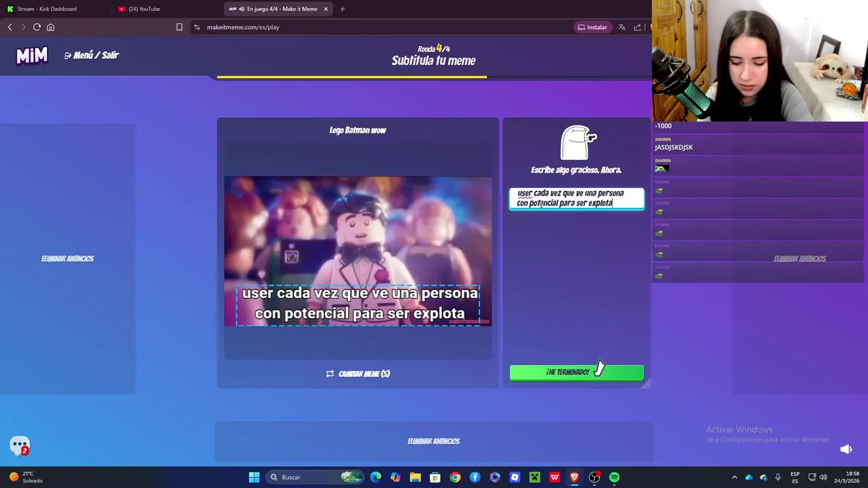Open Microsoft Store from the taskbar
Viewport: 868px width, 488px height.
coord(435,477)
